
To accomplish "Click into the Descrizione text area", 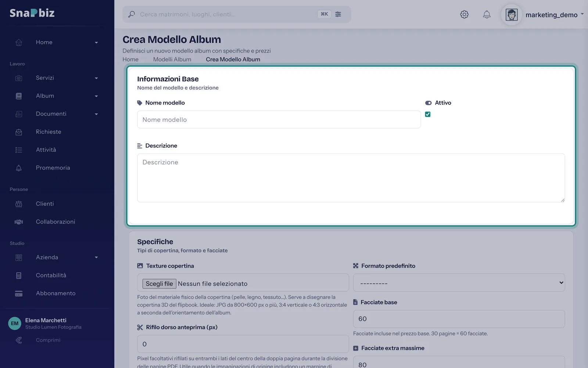I will [x=351, y=178].
